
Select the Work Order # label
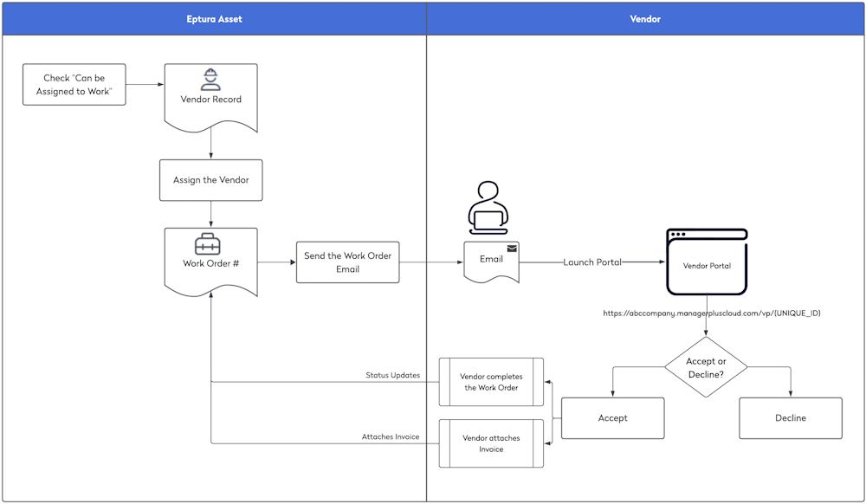(x=211, y=263)
